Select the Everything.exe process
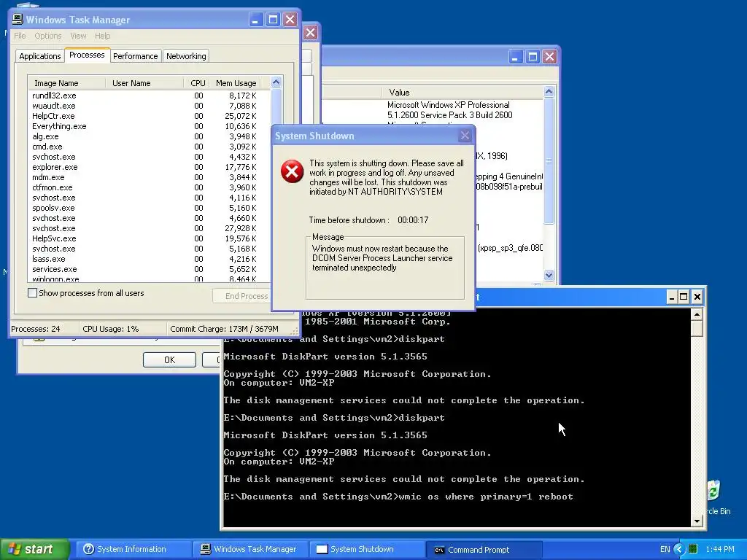Viewport: 747px width, 560px height. pos(59,126)
